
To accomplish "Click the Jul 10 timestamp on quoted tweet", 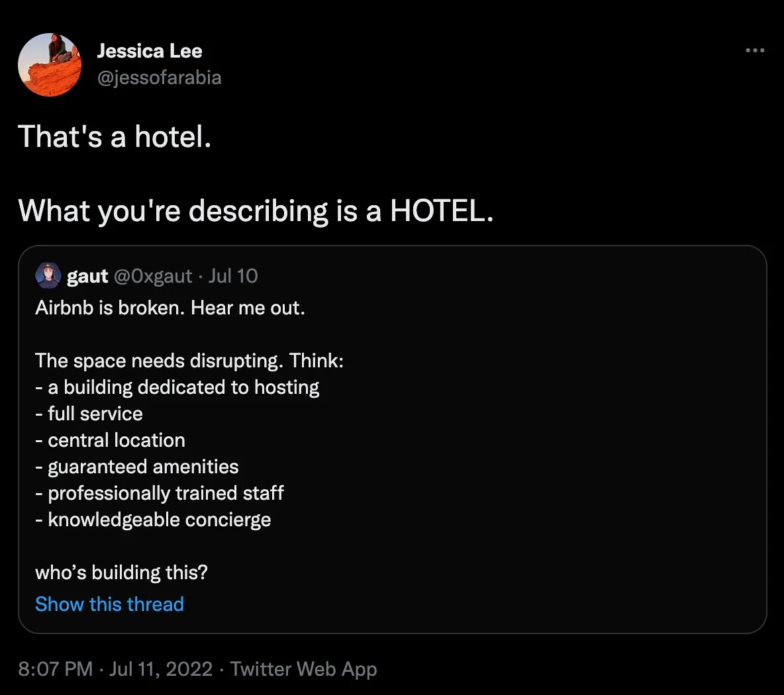I will coord(233,276).
